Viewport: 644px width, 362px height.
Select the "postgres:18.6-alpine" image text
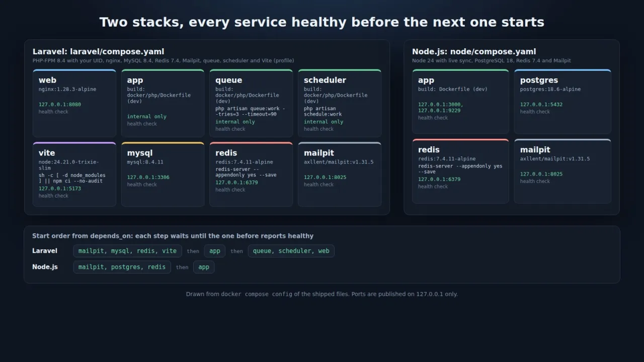pos(550,89)
